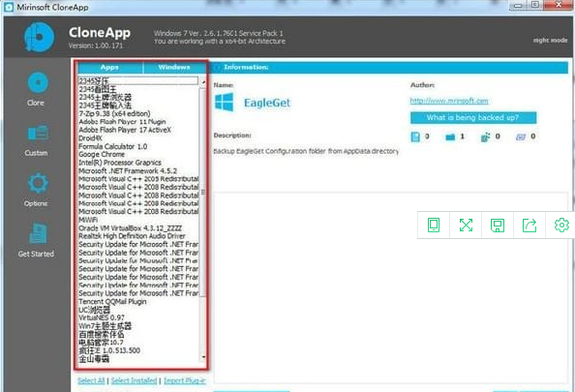The height and width of the screenshot is (392, 575).
Task: Click the CloneApp logo icon
Action: coord(39,37)
